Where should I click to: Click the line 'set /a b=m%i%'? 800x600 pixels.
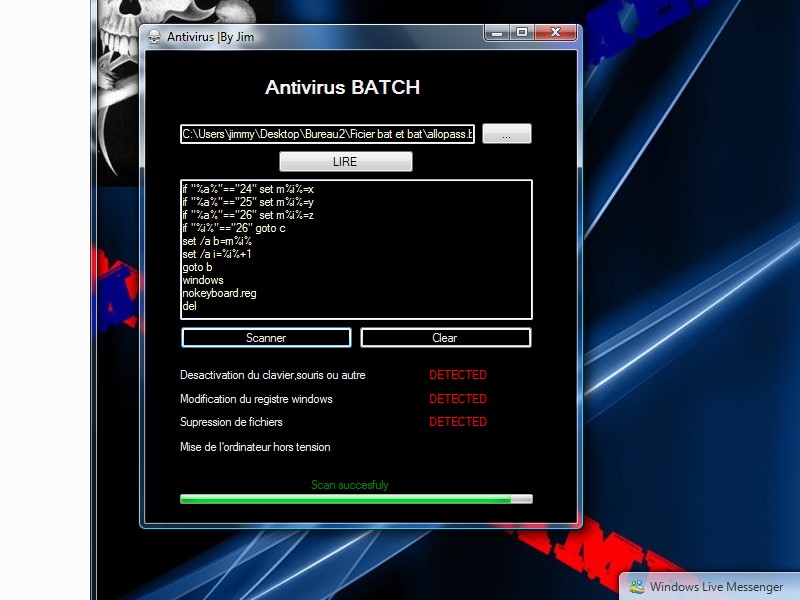[x=217, y=241]
